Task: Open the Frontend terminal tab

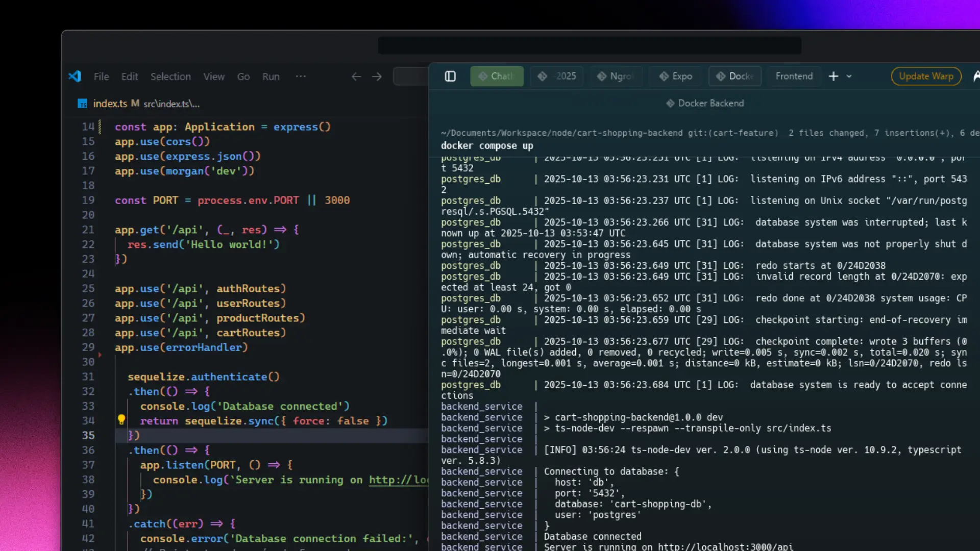Action: [x=794, y=77]
